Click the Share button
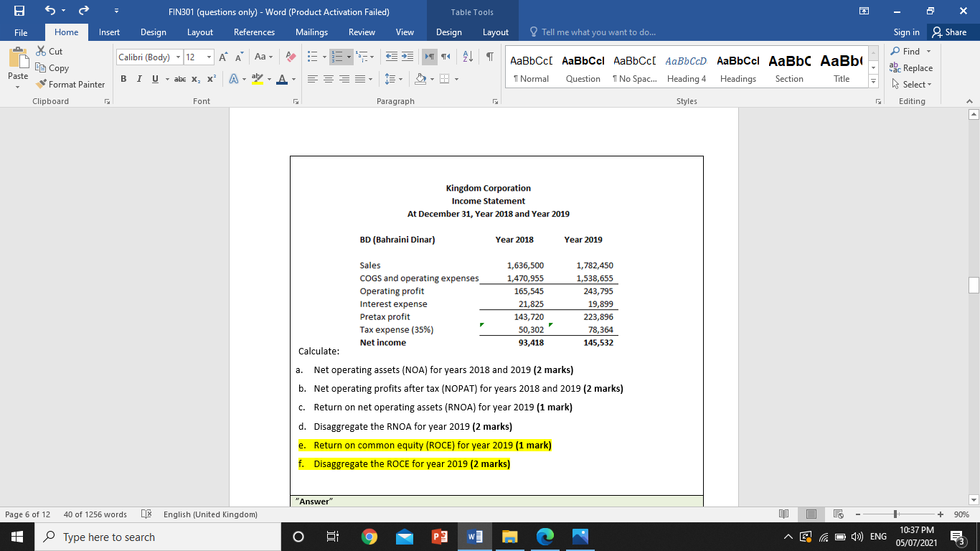This screenshot has width=980, height=551. (949, 32)
